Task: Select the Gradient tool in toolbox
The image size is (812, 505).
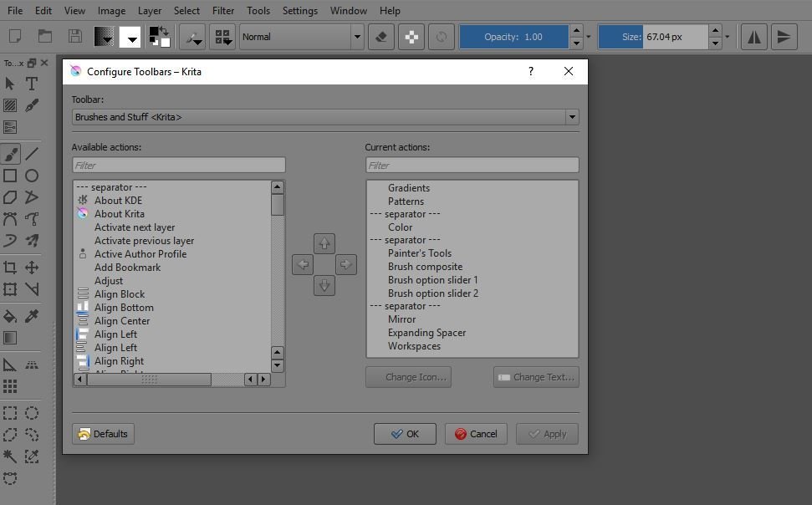Action: 10,338
